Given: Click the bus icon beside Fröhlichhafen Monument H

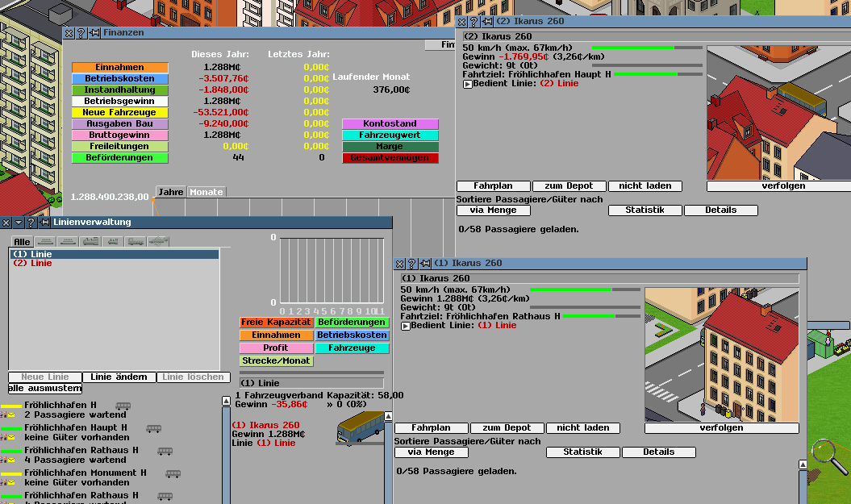Looking at the screenshot, I should [x=173, y=473].
